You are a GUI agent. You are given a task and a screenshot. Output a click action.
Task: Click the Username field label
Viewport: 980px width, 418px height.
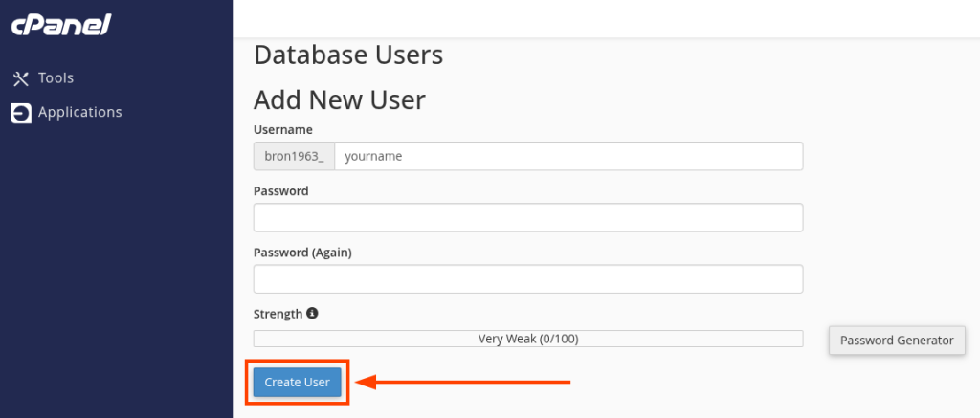[x=282, y=129]
